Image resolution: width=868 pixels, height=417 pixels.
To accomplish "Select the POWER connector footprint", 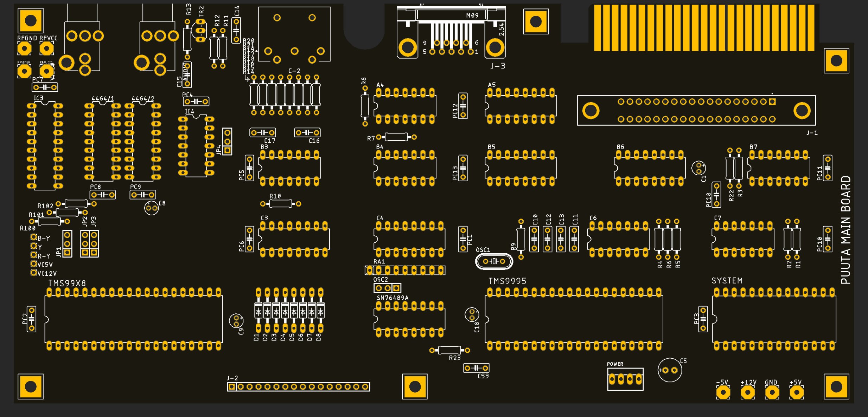I will coord(625,379).
